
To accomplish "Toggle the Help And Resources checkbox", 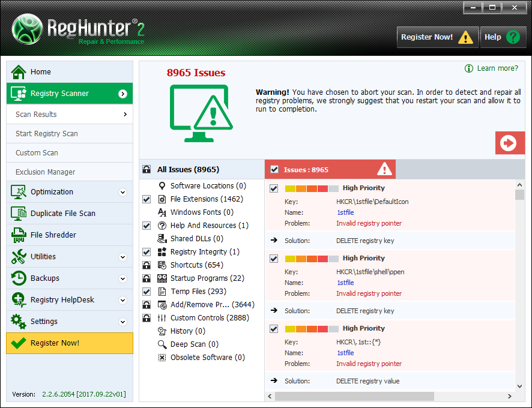I will [x=147, y=226].
